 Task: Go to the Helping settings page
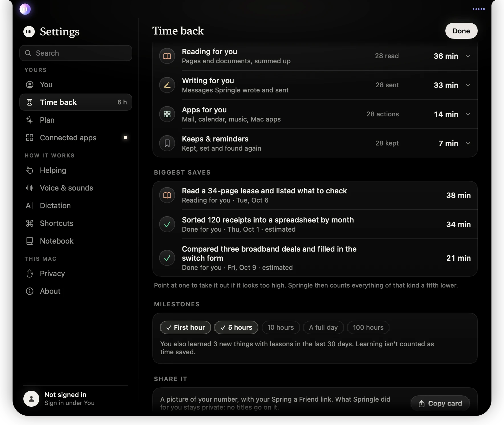point(76,170)
